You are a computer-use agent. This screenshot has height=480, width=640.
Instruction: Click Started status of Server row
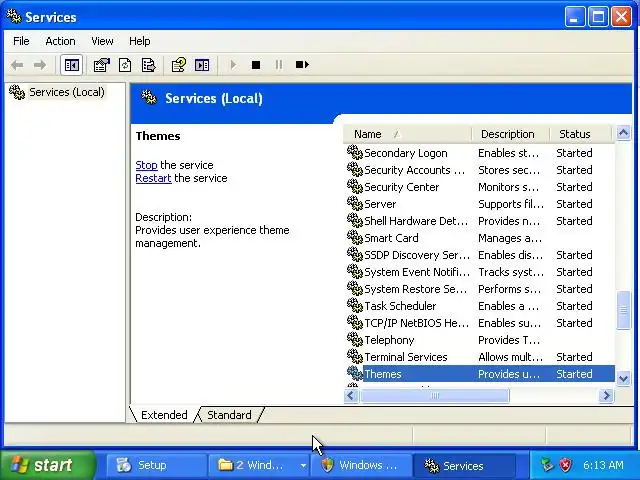pyautogui.click(x=574, y=204)
